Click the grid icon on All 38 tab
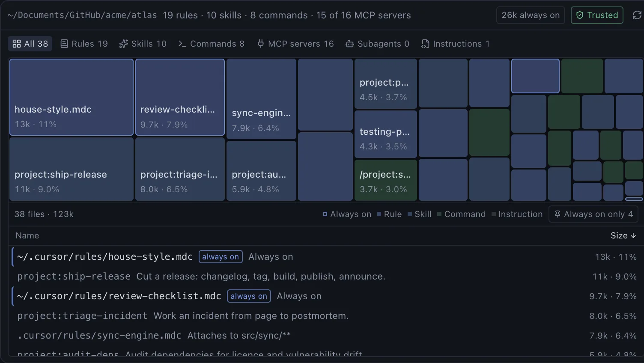644x363 pixels. coord(17,44)
